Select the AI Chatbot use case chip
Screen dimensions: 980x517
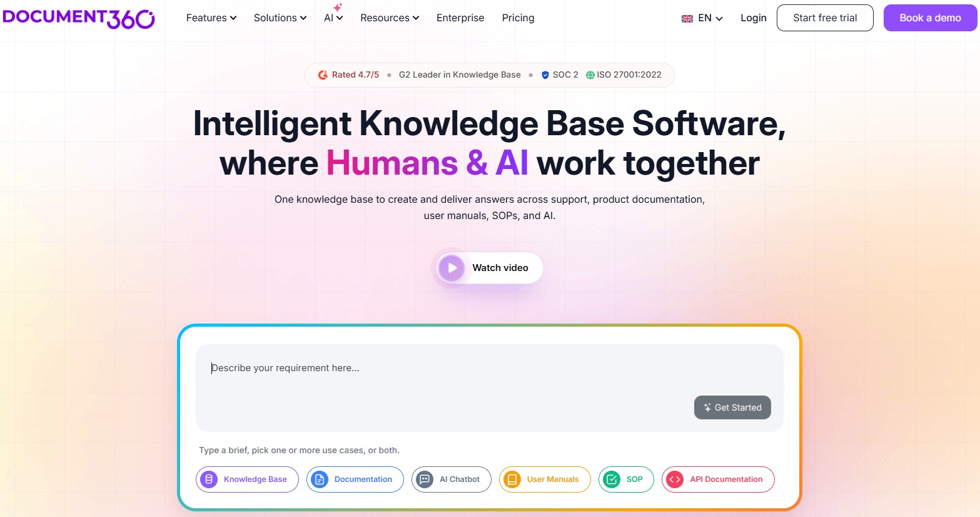(x=452, y=479)
